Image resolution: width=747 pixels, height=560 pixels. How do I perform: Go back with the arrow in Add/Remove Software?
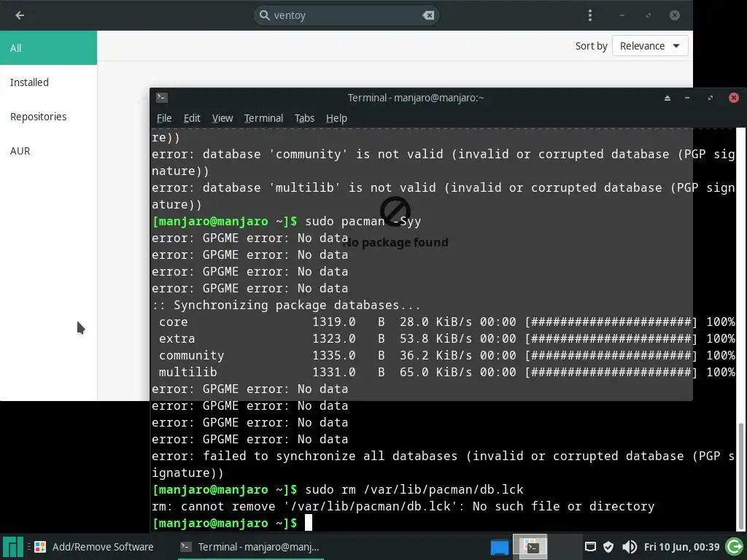pyautogui.click(x=20, y=15)
